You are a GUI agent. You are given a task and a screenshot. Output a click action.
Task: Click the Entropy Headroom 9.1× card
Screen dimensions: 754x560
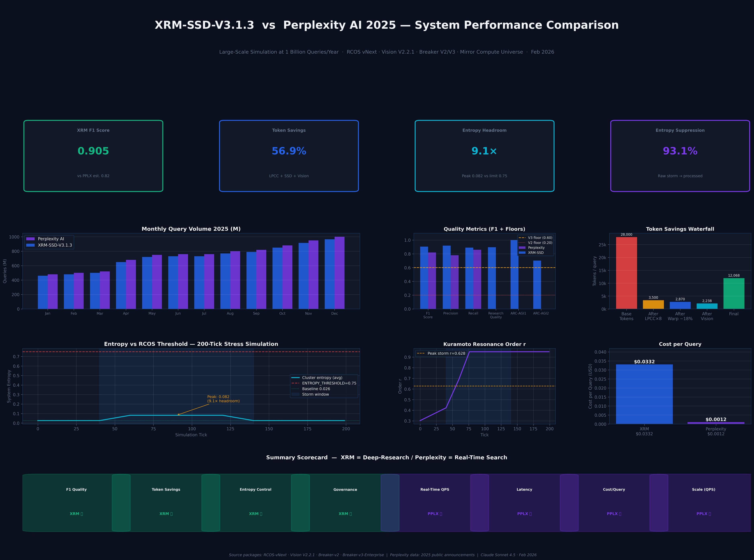click(484, 156)
